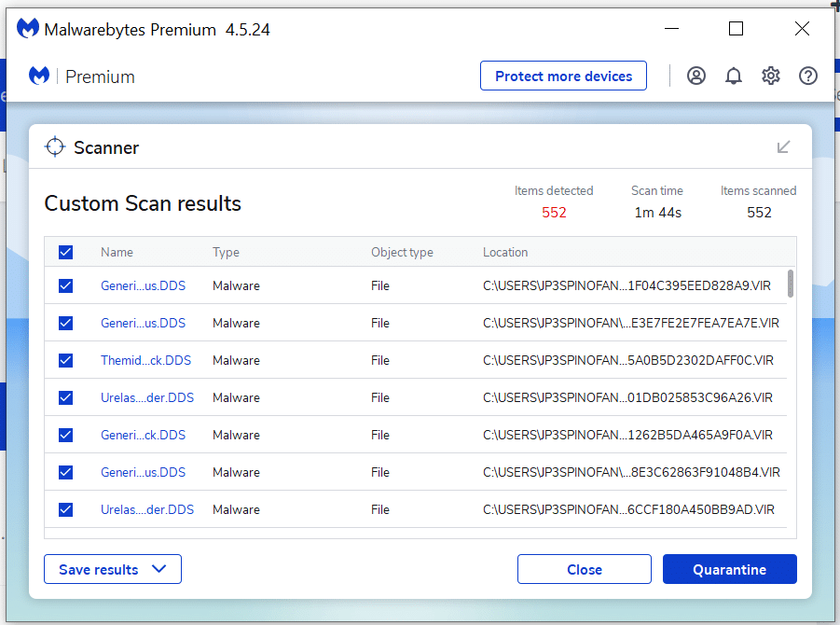Image resolution: width=840 pixels, height=625 pixels.
Task: Sort by Name column header
Action: tap(117, 252)
